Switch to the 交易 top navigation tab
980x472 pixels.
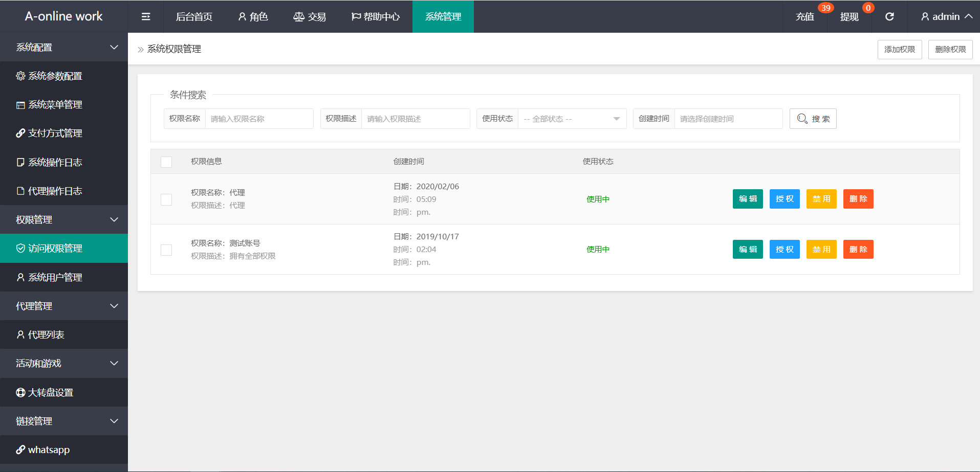click(x=310, y=17)
